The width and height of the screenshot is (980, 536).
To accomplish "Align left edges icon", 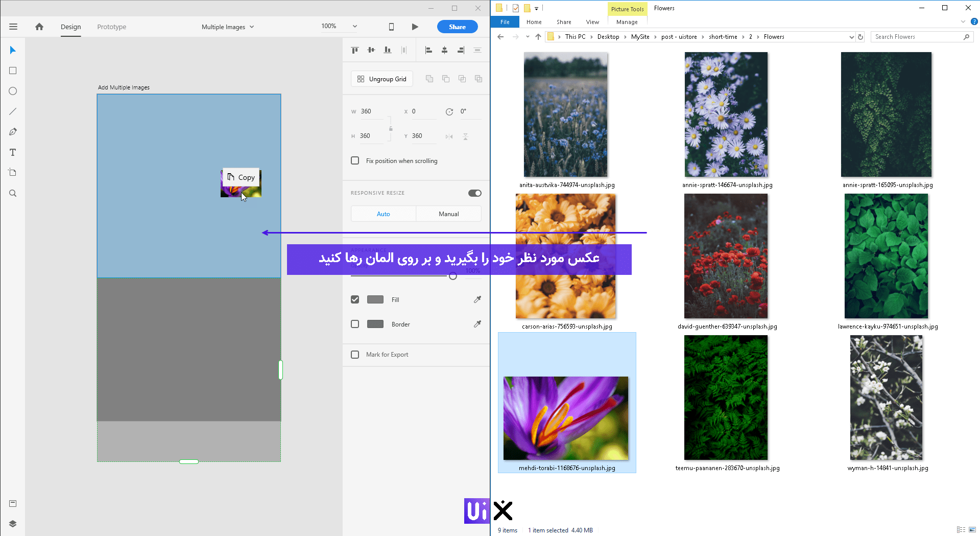I will tap(428, 50).
